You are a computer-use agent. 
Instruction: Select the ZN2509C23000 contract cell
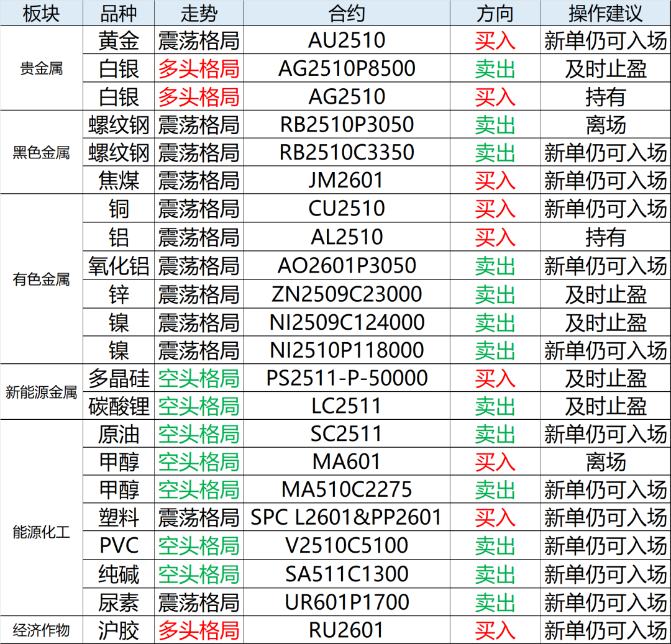[x=346, y=294]
